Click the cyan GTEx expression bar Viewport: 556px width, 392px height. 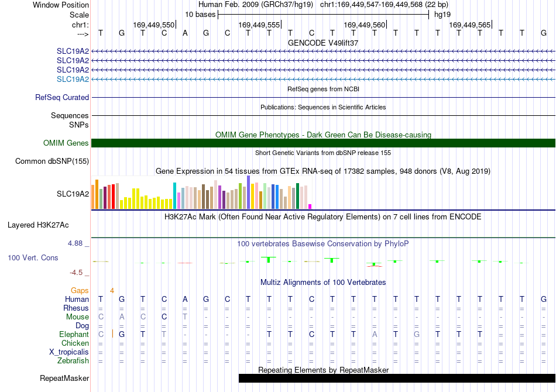pos(174,195)
